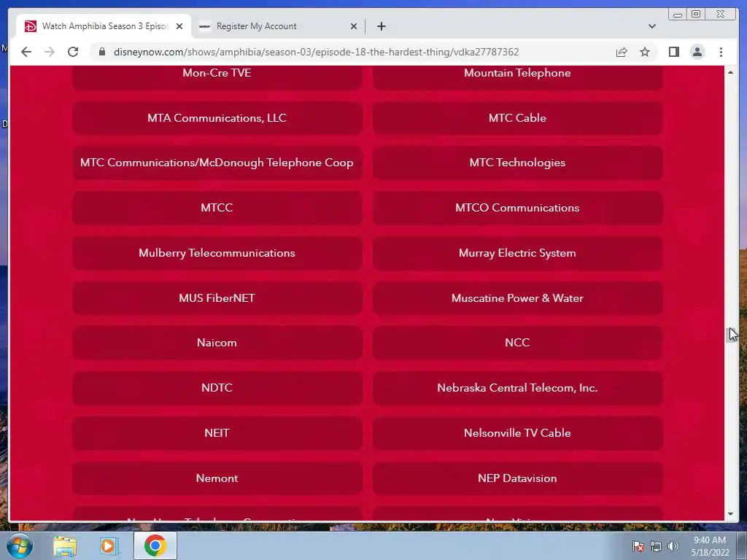This screenshot has height=560, width=747.
Task: Share this page icon
Action: (622, 52)
